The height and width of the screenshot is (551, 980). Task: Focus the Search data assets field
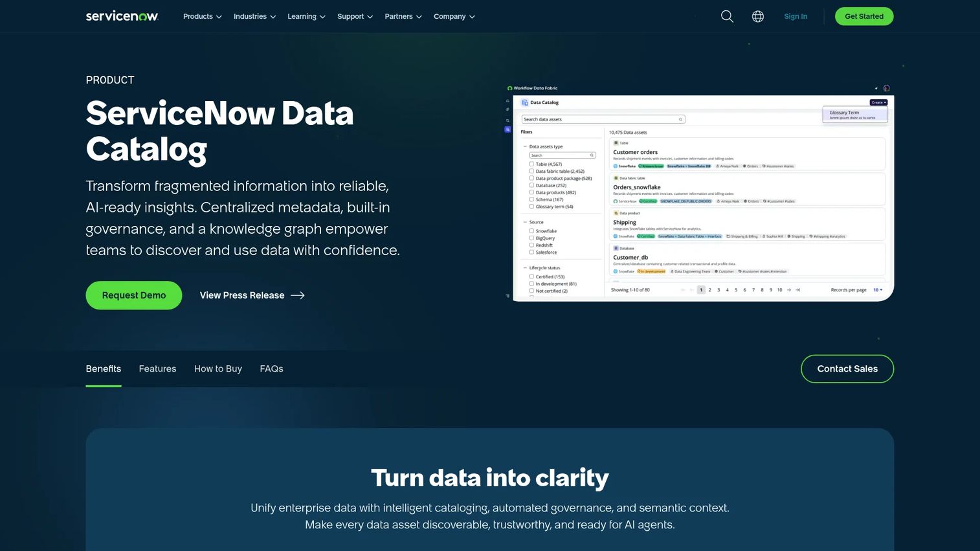tap(603, 119)
